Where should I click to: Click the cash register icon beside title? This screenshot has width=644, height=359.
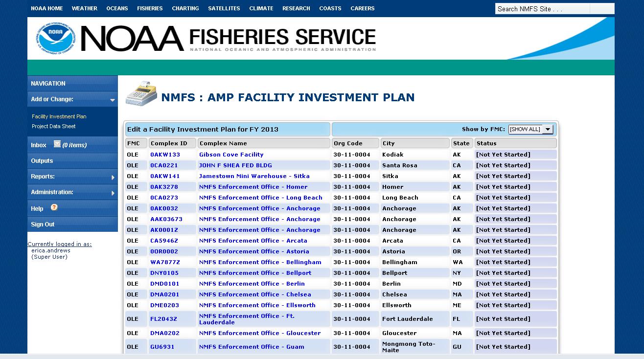coord(141,93)
